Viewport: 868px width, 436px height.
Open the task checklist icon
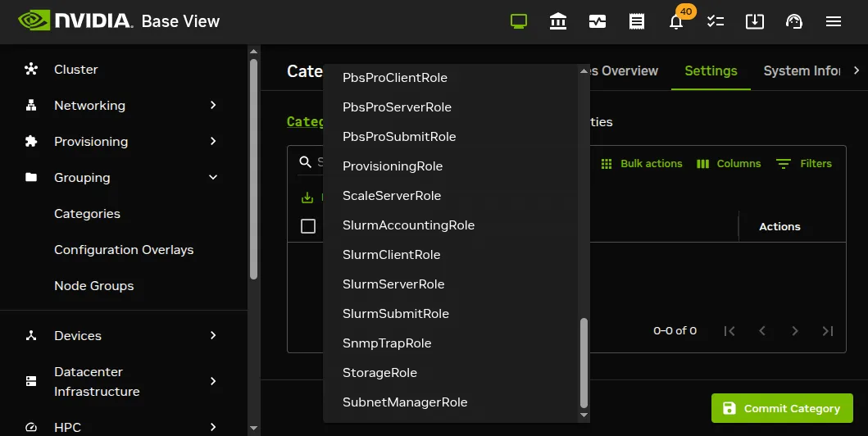click(x=716, y=21)
